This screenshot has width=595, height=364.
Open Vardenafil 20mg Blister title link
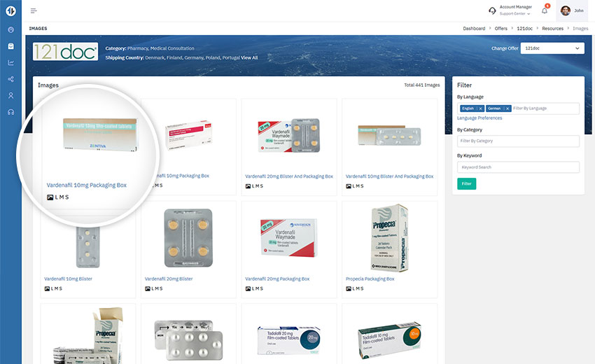click(169, 279)
